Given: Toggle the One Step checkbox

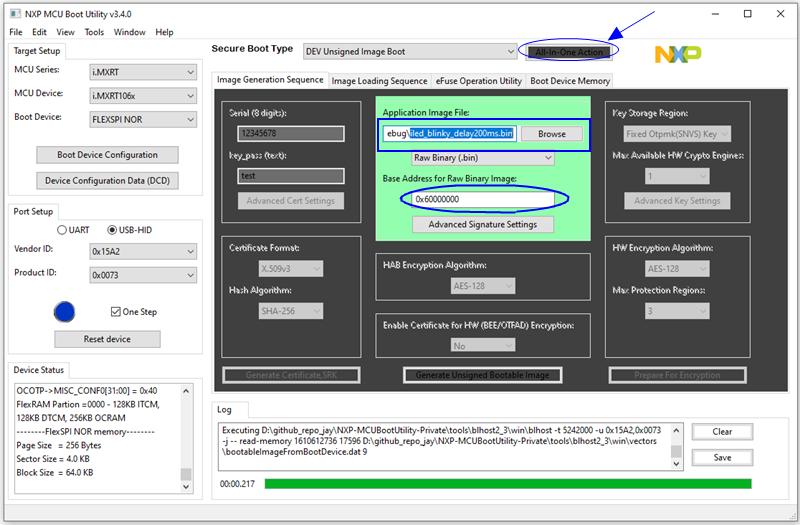Looking at the screenshot, I should 116,312.
